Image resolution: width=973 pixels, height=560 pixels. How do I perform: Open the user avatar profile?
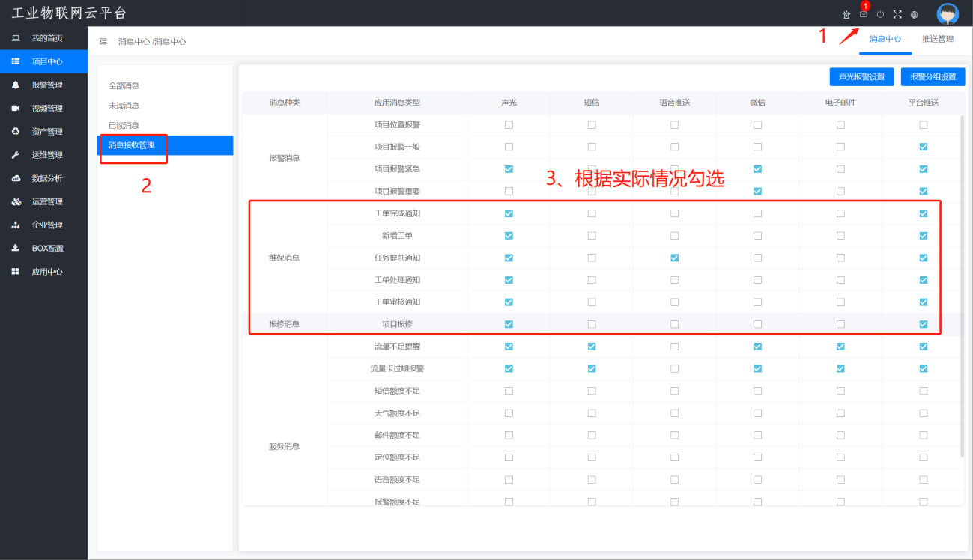pyautogui.click(x=948, y=13)
